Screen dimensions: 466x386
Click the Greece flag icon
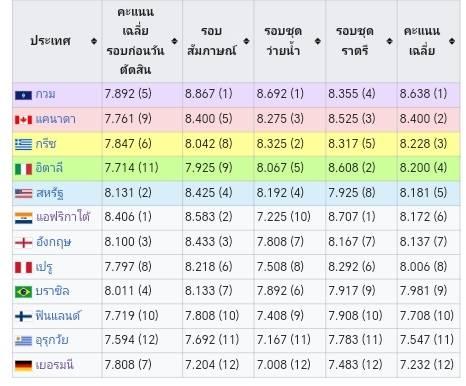click(23, 144)
